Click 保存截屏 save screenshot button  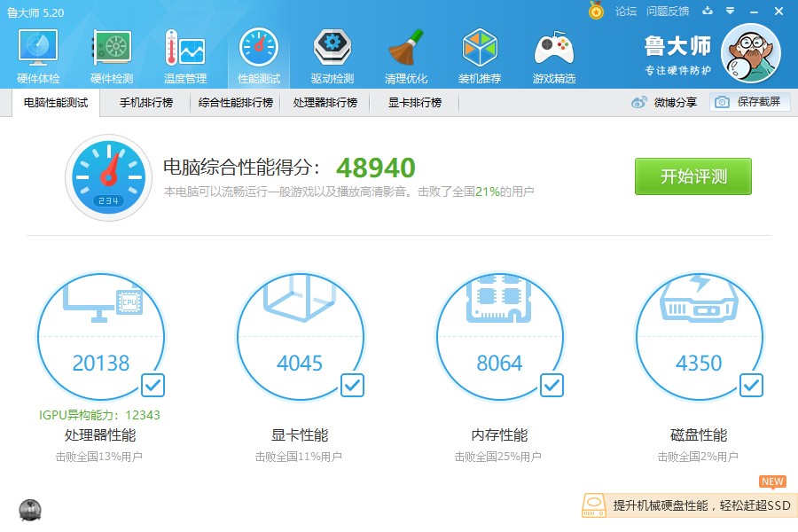(750, 102)
